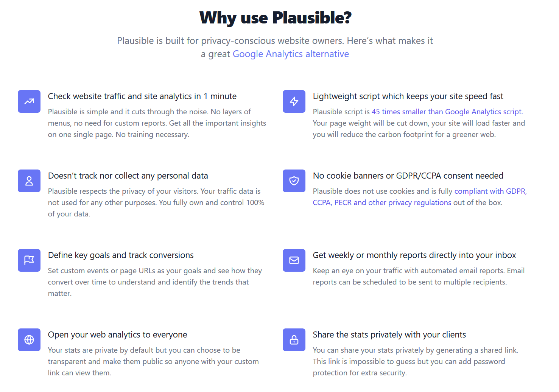Click the flag goals icon
The width and height of the screenshot is (559, 392).
[29, 260]
